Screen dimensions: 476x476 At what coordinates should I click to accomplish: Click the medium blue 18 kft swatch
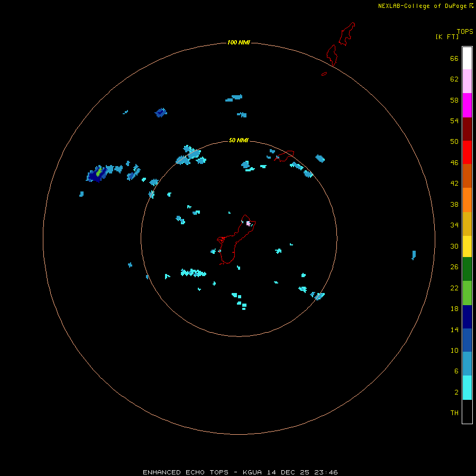[x=467, y=340]
